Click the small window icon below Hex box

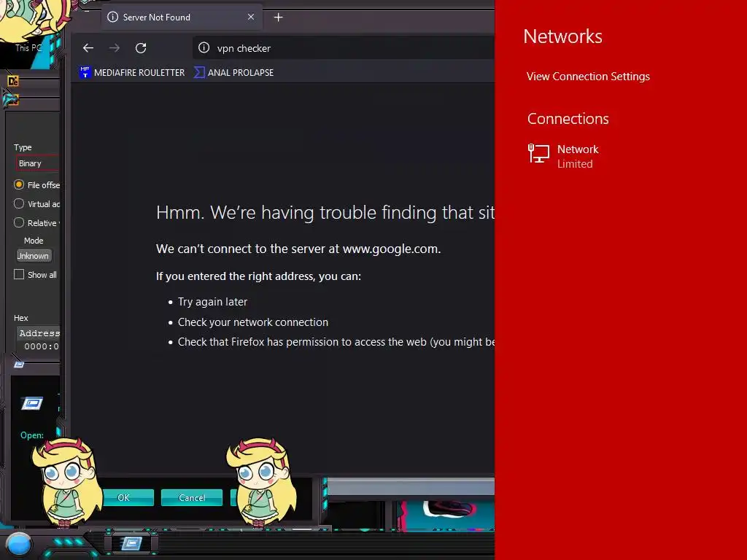click(x=19, y=365)
